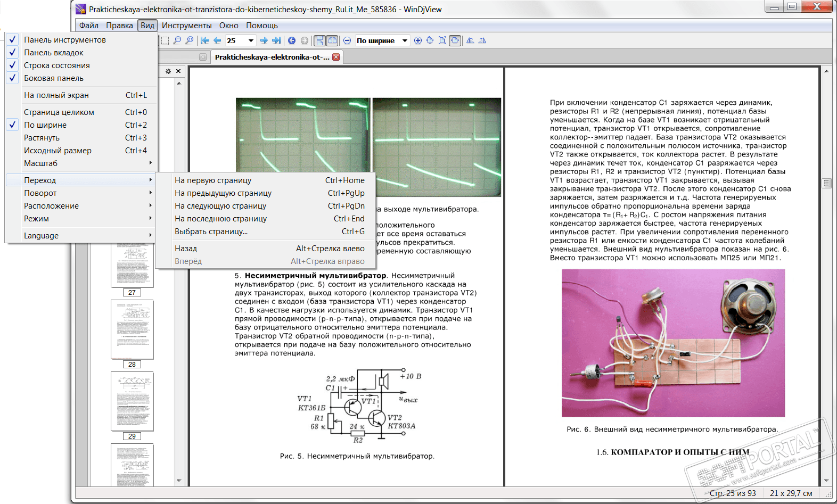Viewport: 837px width, 504px height.
Task: Select the rectangular selection tool
Action: point(165,40)
